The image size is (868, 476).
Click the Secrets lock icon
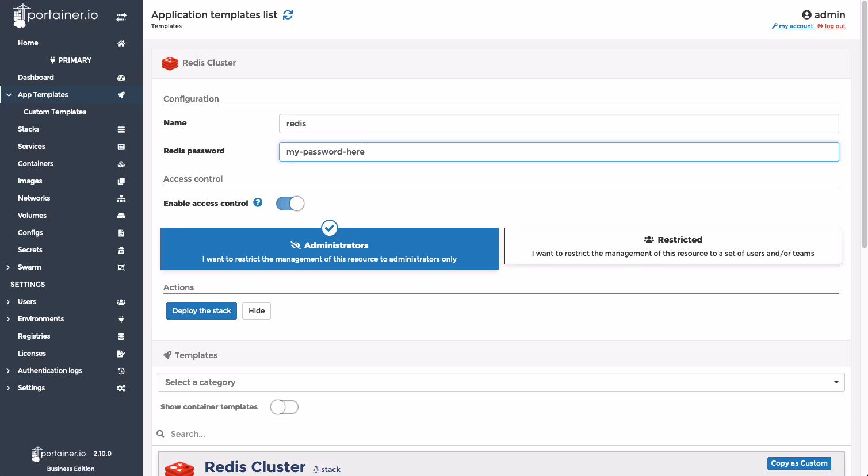[121, 250]
